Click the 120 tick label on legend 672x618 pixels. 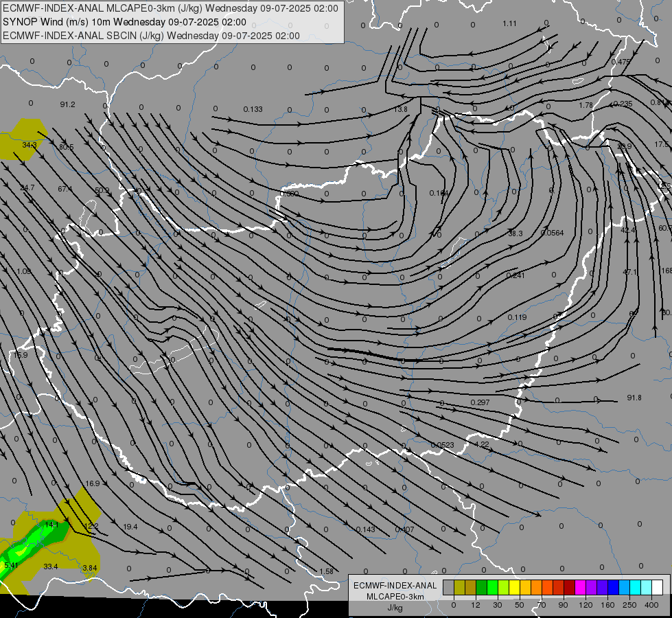coord(586,605)
